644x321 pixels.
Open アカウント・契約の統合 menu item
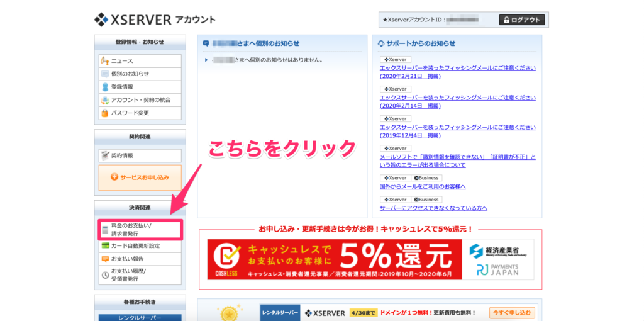click(x=140, y=100)
